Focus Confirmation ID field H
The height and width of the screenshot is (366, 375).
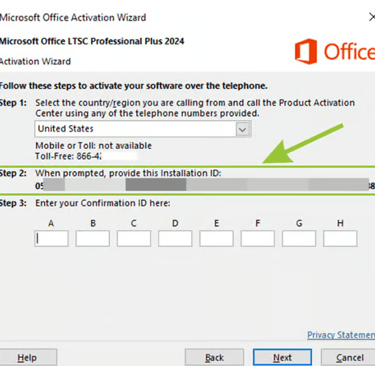pos(340,239)
